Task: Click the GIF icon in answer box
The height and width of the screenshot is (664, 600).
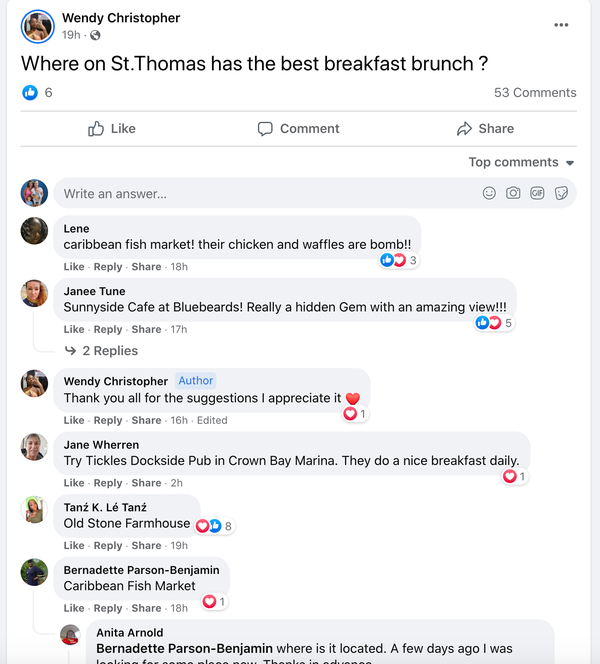Action: click(537, 193)
